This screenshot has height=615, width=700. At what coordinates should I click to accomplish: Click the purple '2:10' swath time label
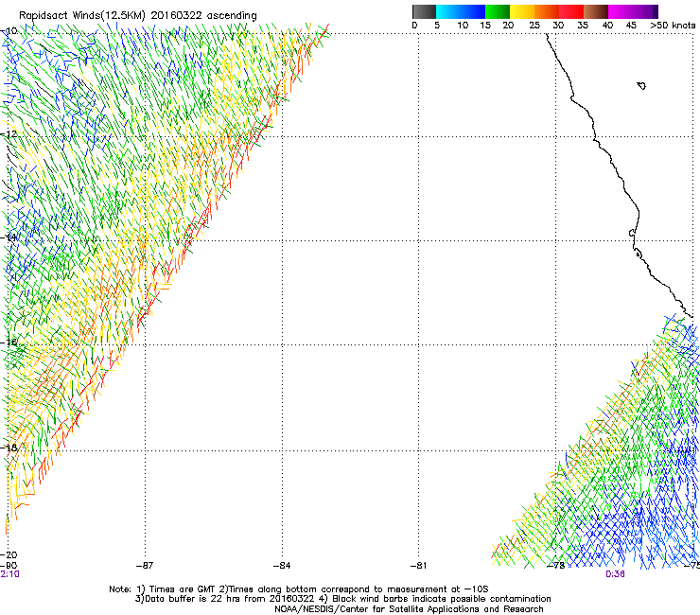tap(9, 574)
